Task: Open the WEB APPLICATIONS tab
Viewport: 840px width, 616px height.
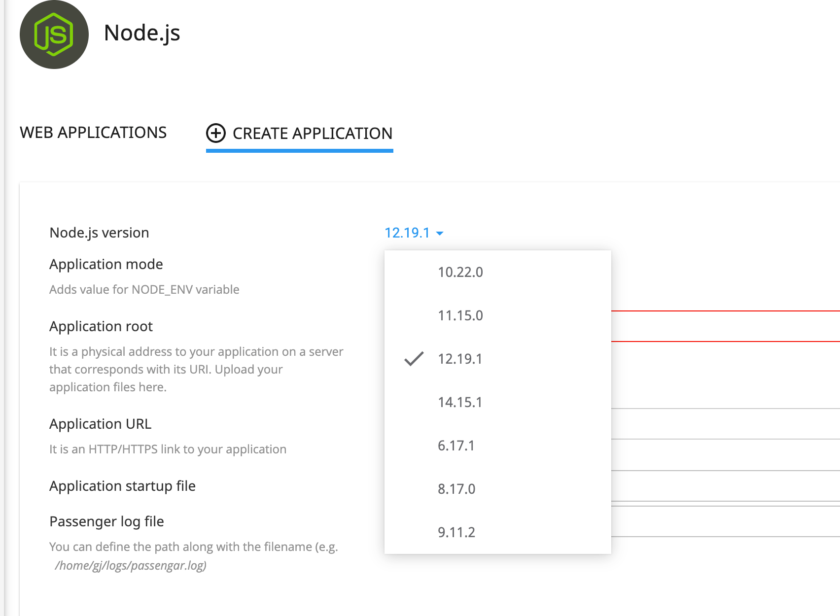Action: [x=93, y=133]
